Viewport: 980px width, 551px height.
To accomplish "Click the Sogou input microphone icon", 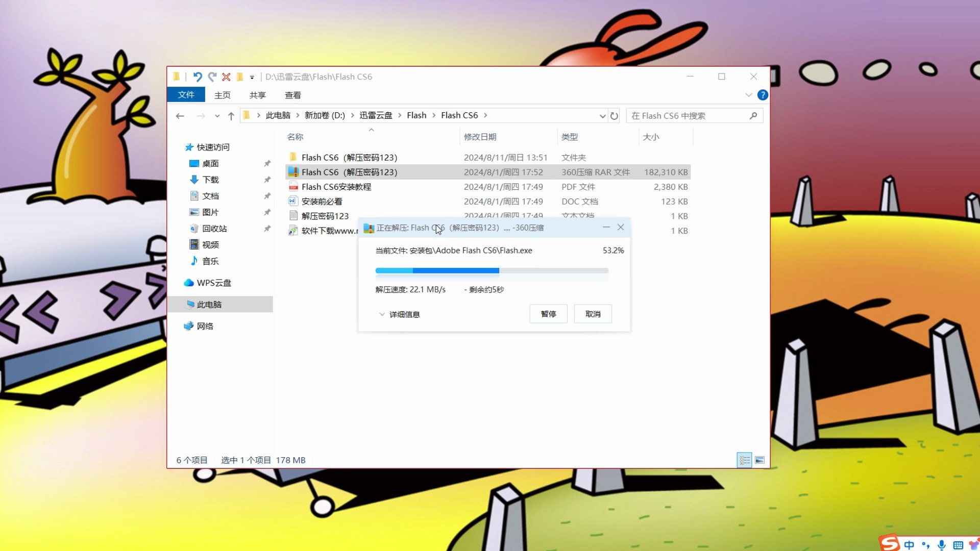I will 942,544.
